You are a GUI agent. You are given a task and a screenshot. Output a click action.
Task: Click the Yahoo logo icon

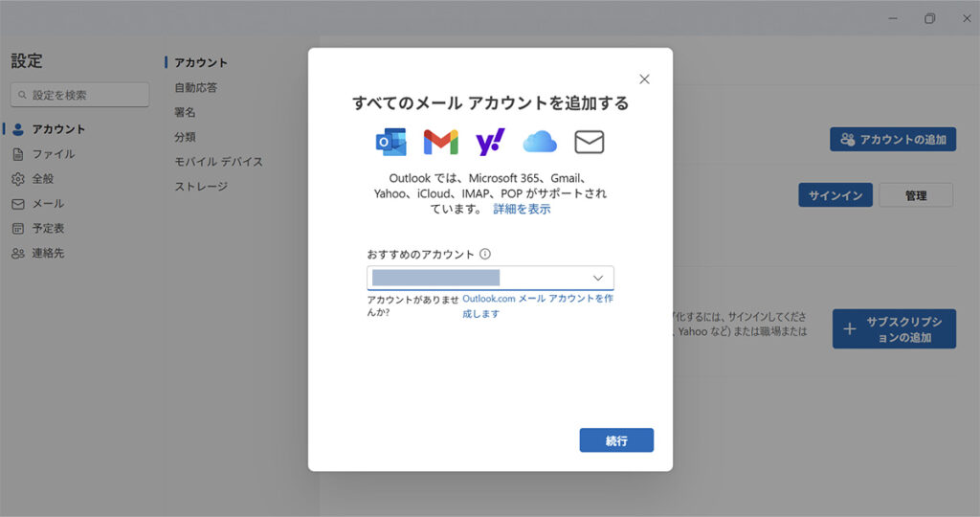[490, 142]
